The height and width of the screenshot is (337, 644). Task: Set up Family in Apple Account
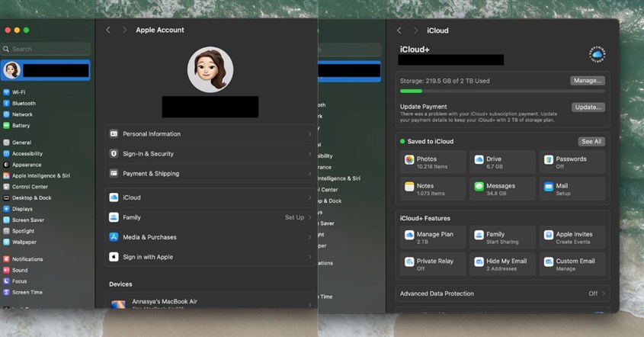pyautogui.click(x=210, y=217)
